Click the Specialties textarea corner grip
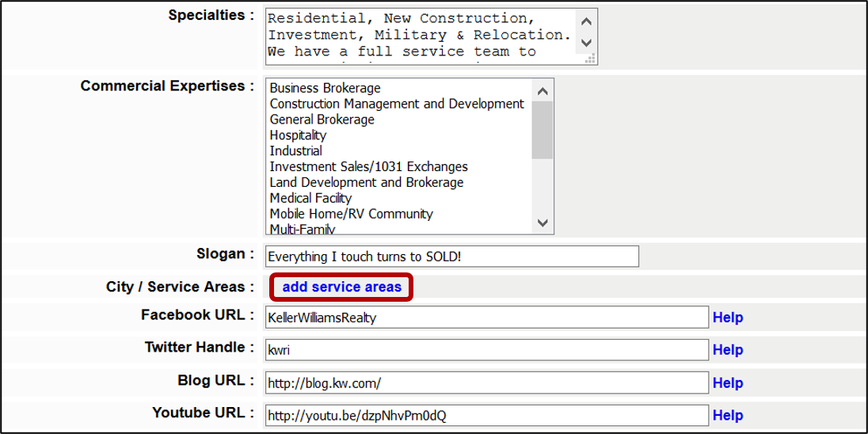The image size is (868, 434). coord(591,59)
